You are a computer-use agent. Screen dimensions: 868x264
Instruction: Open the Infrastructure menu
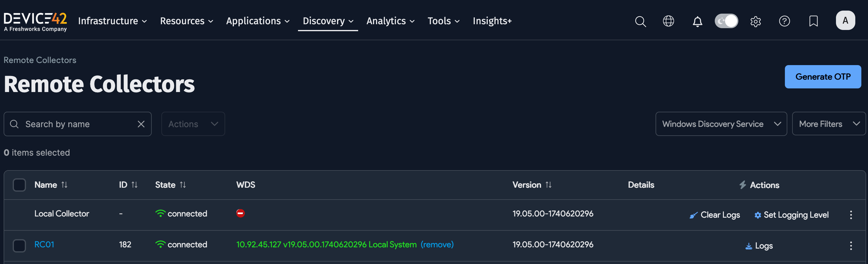(112, 21)
